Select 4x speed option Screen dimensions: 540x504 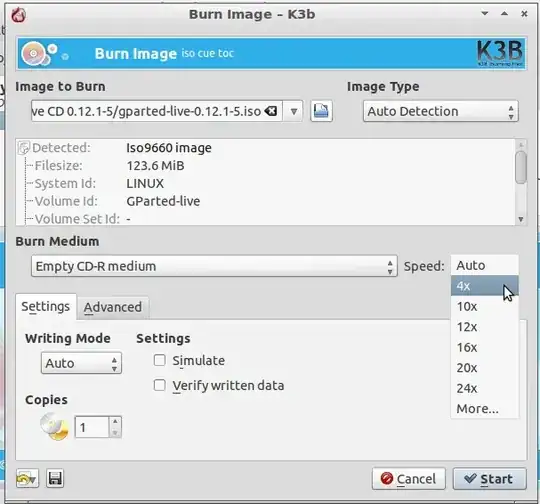pos(485,286)
